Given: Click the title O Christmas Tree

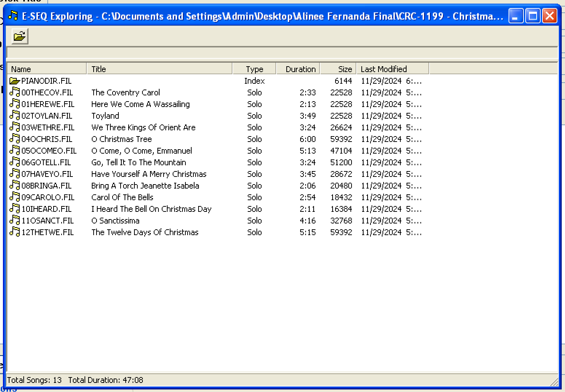Looking at the screenshot, I should pyautogui.click(x=121, y=139).
